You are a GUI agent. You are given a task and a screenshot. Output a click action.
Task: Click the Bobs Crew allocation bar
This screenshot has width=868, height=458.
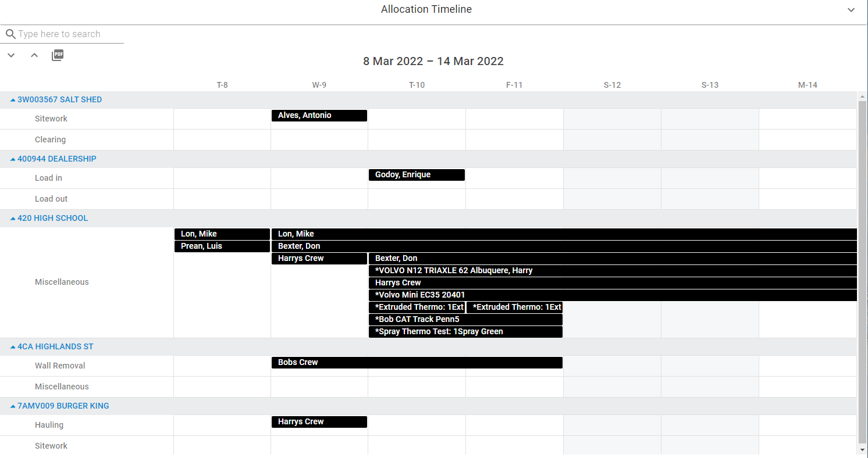[417, 363]
